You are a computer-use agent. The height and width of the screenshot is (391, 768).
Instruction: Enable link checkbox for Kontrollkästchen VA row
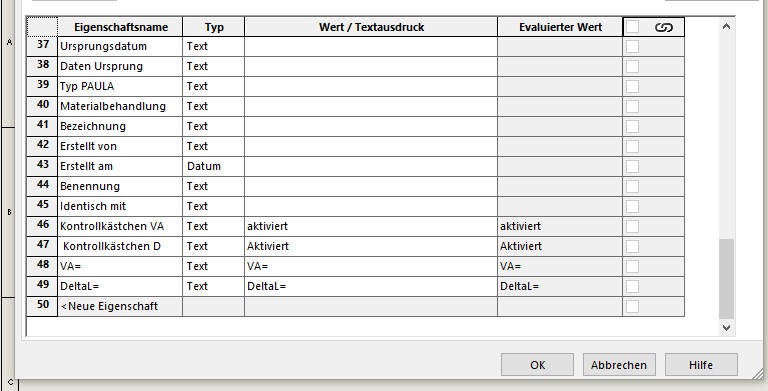tap(632, 226)
